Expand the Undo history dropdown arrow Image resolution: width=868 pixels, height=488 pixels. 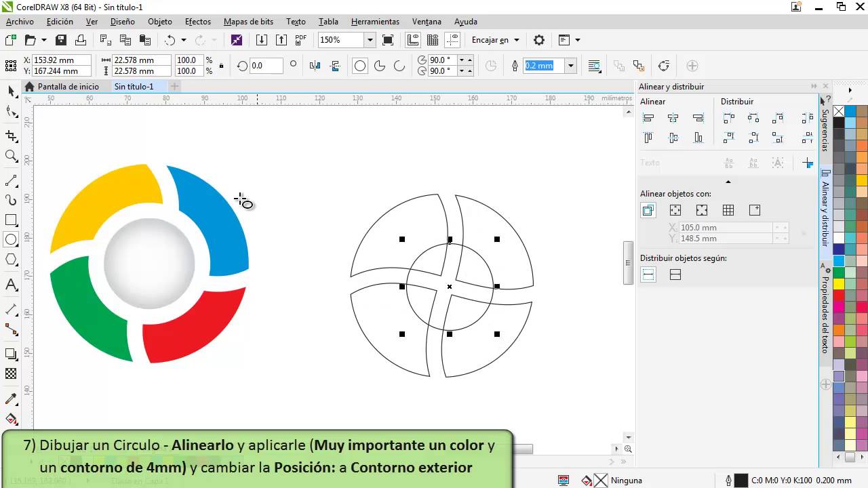click(x=184, y=40)
